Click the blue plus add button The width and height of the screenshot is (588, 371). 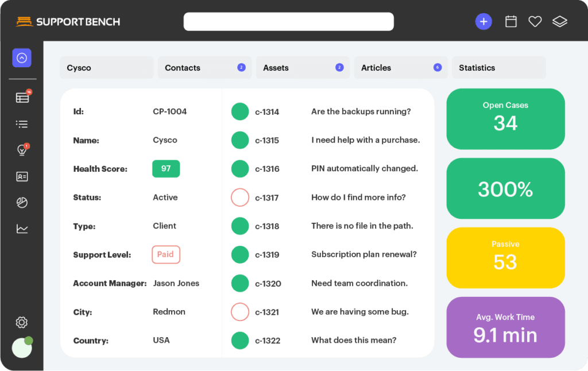pyautogui.click(x=483, y=22)
